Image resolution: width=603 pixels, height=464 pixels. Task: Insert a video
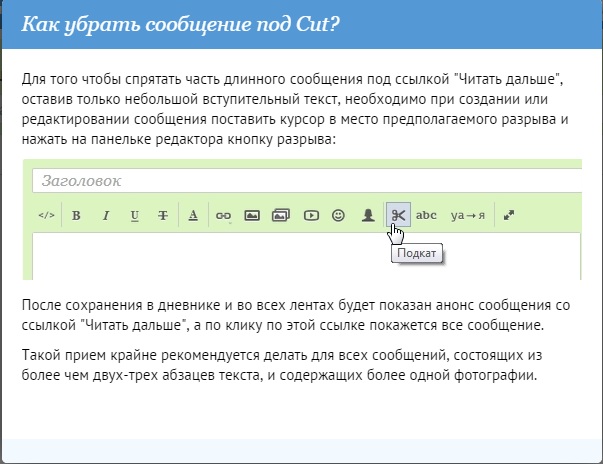pyautogui.click(x=311, y=215)
